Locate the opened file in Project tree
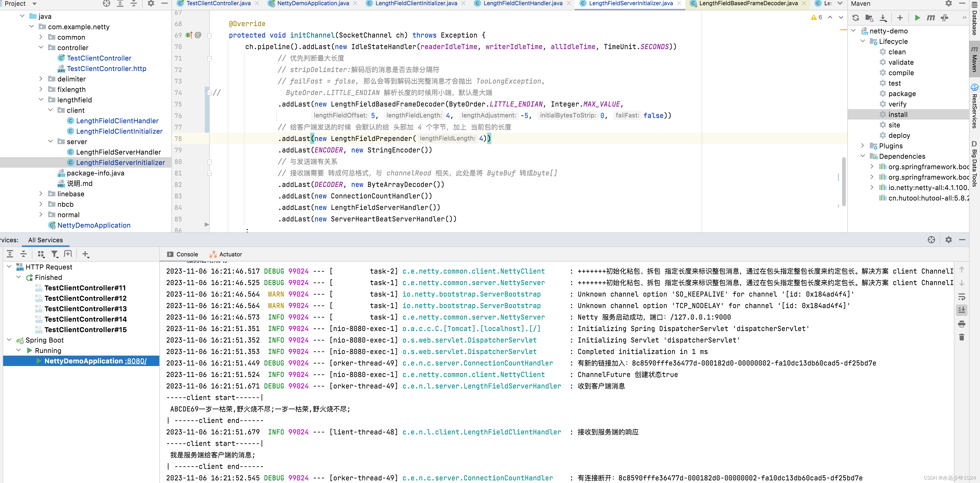Screen dimensions: 980x483 tap(107, 3)
